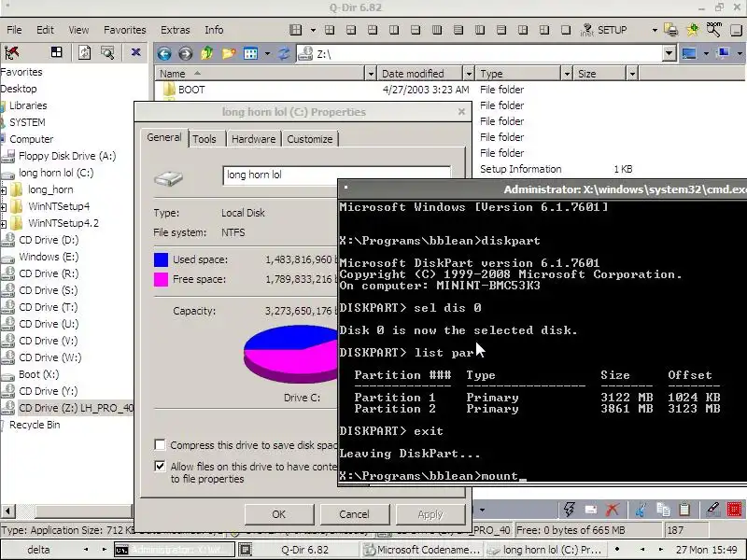
Task: Click the printer icon in Q-Dir toolbar
Action: pos(671,30)
